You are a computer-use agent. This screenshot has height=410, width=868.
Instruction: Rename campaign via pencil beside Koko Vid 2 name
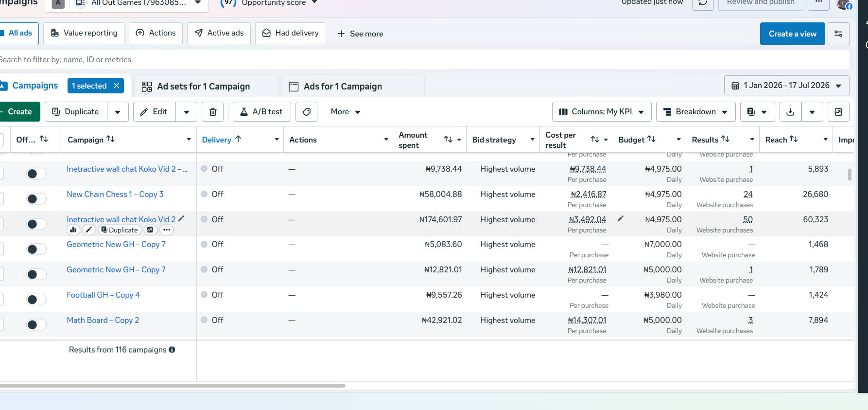click(181, 219)
